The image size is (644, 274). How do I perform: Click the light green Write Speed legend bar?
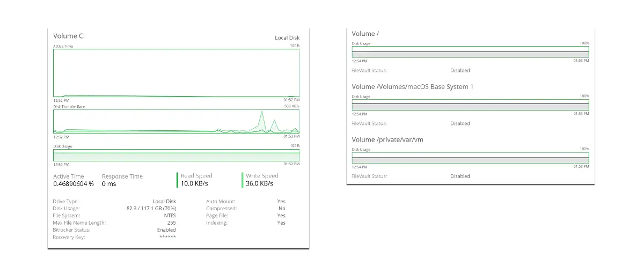[x=243, y=180]
